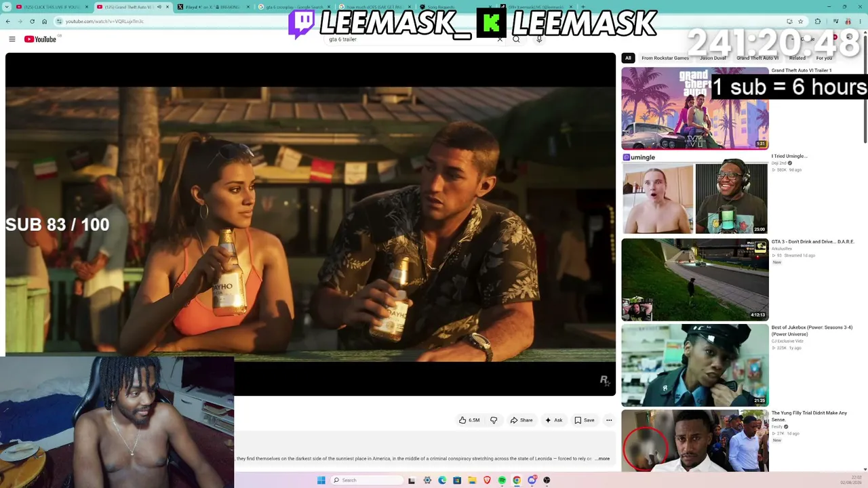This screenshot has height=488, width=868.
Task: Open the three-dot more actions menu
Action: tap(609, 420)
